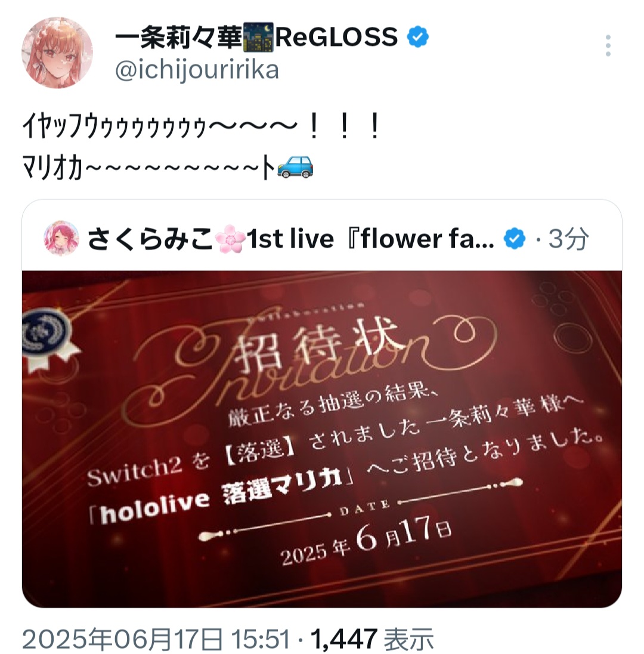This screenshot has height=654, width=644.
Task: Click the night city emoji in display name
Action: (x=258, y=37)
